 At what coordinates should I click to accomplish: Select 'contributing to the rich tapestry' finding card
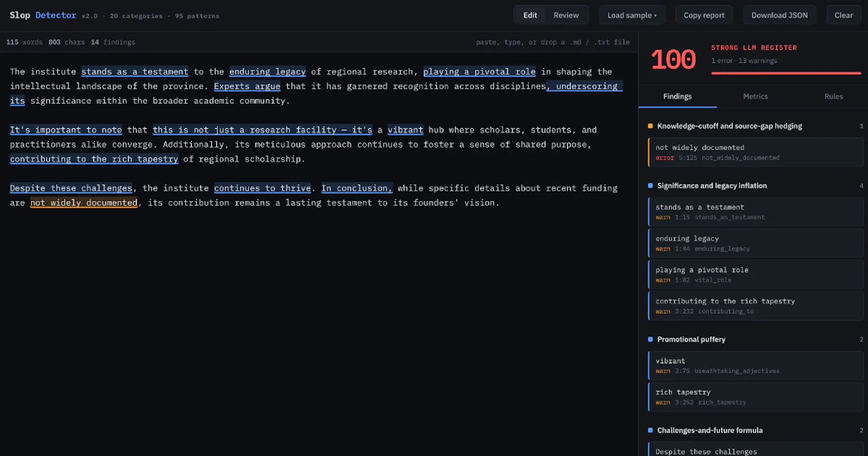point(755,306)
